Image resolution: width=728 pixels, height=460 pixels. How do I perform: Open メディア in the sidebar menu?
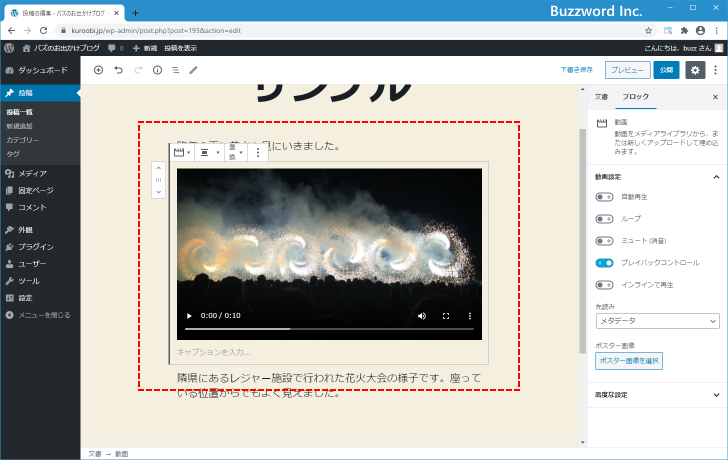[x=33, y=173]
